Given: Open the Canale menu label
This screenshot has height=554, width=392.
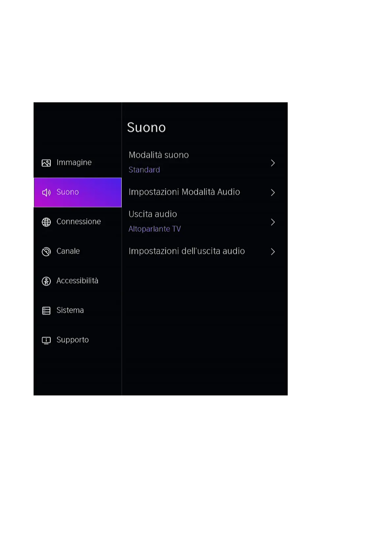Looking at the screenshot, I should pyautogui.click(x=68, y=251).
